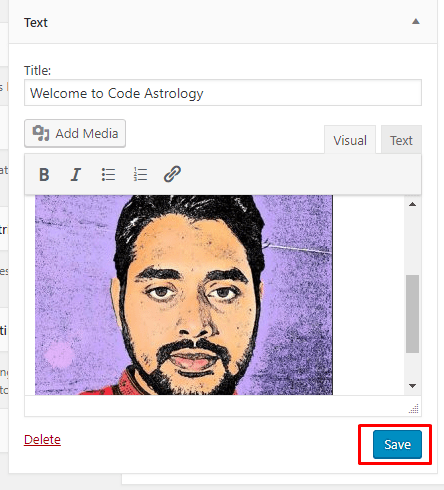444x490 pixels.
Task: Click the editor scrollbar up arrow
Action: pyautogui.click(x=413, y=204)
